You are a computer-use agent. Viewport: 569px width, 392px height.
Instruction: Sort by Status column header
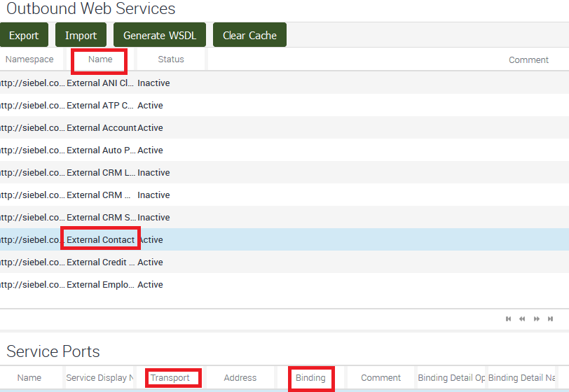[x=171, y=59]
